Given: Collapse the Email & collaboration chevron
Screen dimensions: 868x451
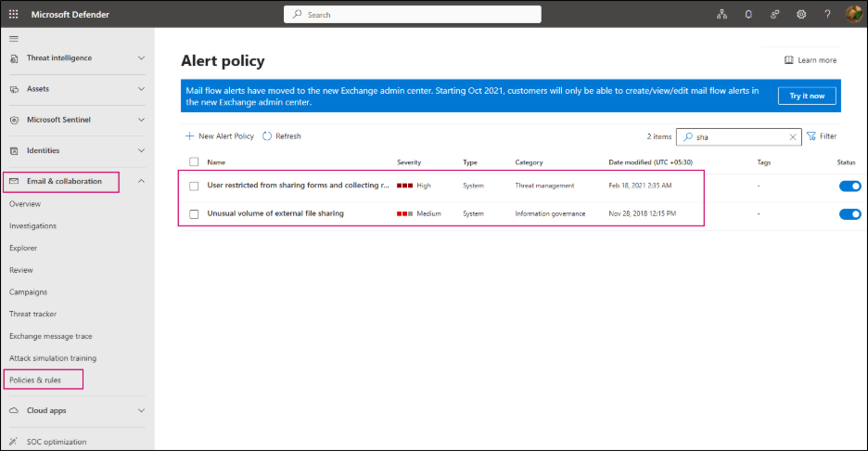Looking at the screenshot, I should [x=141, y=181].
